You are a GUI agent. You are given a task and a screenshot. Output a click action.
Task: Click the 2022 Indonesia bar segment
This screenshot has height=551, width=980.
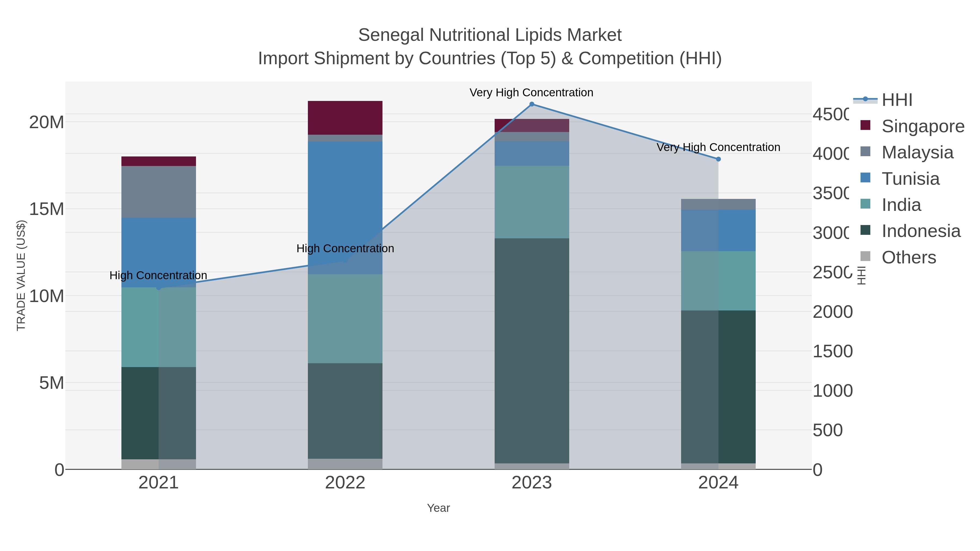pyautogui.click(x=345, y=411)
